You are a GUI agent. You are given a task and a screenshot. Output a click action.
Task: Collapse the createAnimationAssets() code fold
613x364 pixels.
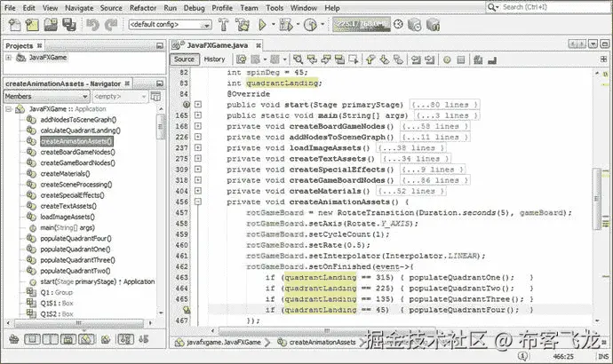[198, 202]
